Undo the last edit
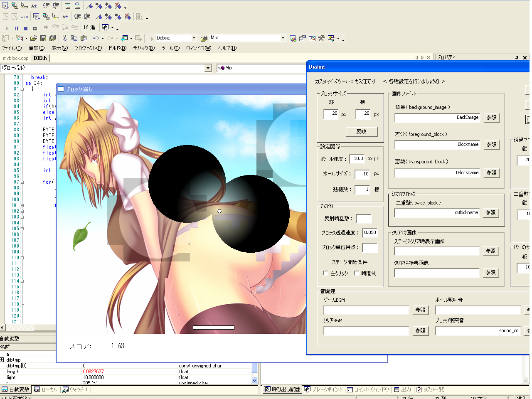Image resolution: width=532 pixels, height=399 pixels. (96, 38)
